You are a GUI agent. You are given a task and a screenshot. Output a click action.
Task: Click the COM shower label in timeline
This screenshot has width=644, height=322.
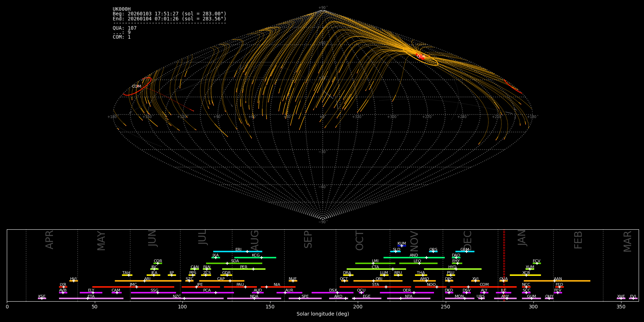pos(484,285)
